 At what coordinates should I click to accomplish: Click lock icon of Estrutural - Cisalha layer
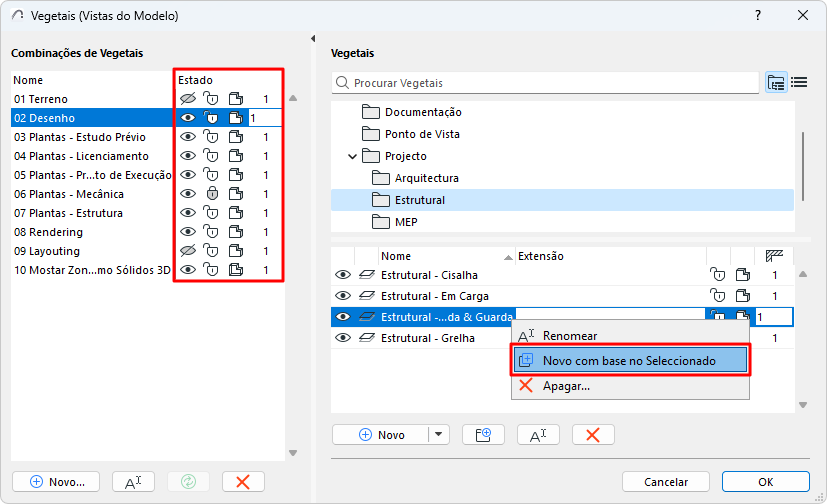tap(717, 275)
